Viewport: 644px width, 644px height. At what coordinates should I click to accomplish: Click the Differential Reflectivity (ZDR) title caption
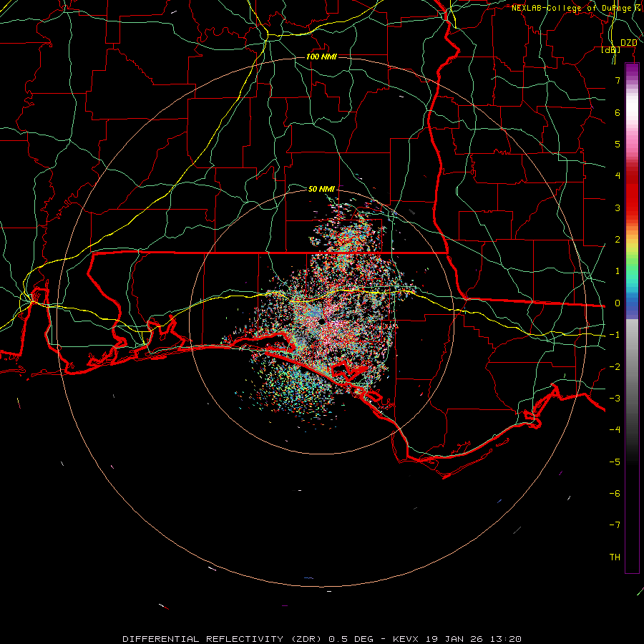click(223, 639)
